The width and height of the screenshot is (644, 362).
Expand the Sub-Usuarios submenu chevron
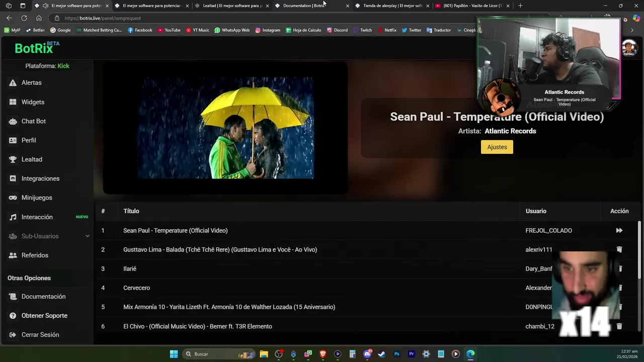click(x=87, y=236)
